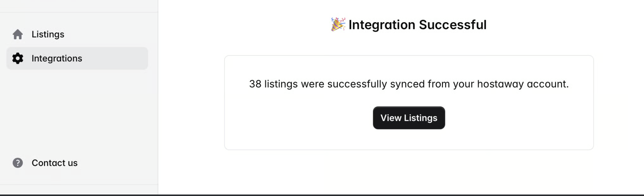Image resolution: width=644 pixels, height=196 pixels.
Task: Open the Contact us link text
Action: pos(54,163)
